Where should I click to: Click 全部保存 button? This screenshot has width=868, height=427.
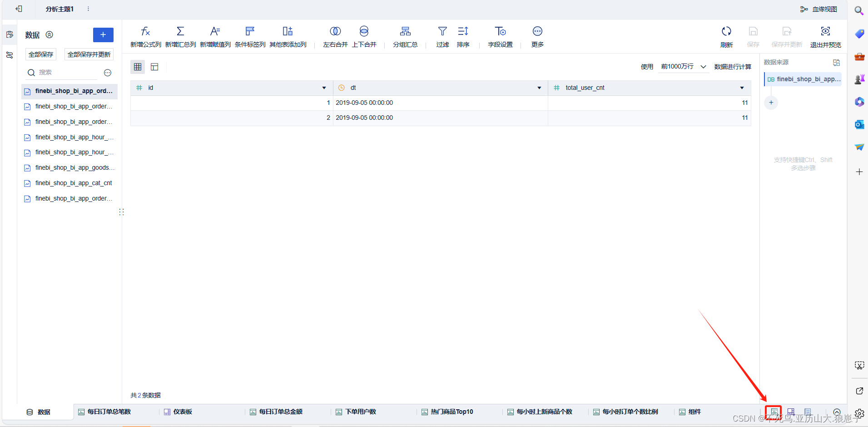pos(41,54)
